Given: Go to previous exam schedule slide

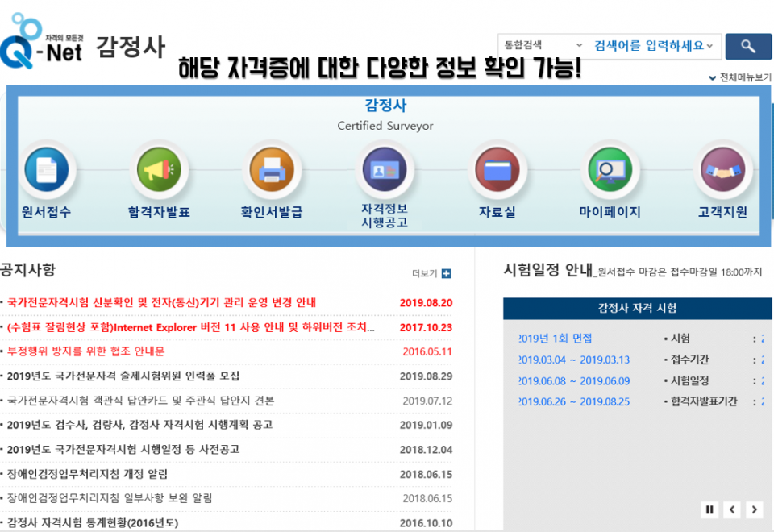Looking at the screenshot, I should (x=732, y=509).
